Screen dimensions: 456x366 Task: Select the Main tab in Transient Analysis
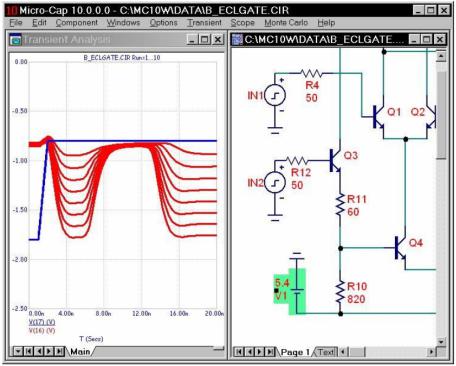(x=80, y=351)
